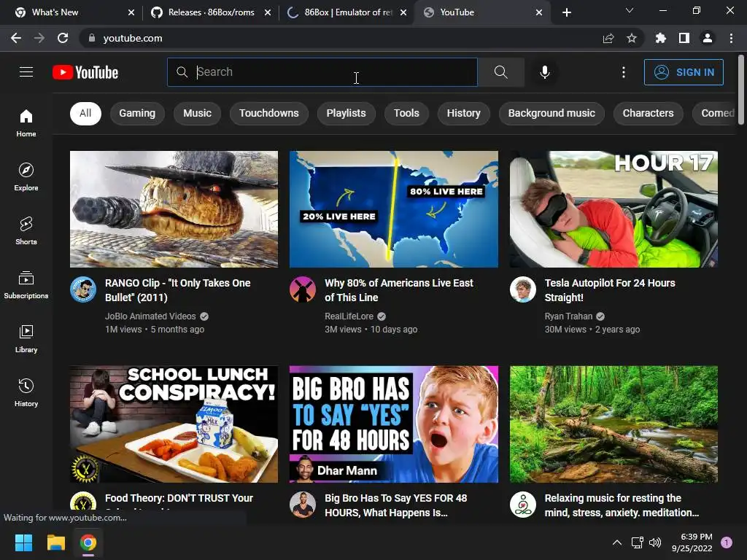Click Ryan Trahan channel avatar
Image resolution: width=747 pixels, height=560 pixels.
tap(522, 289)
